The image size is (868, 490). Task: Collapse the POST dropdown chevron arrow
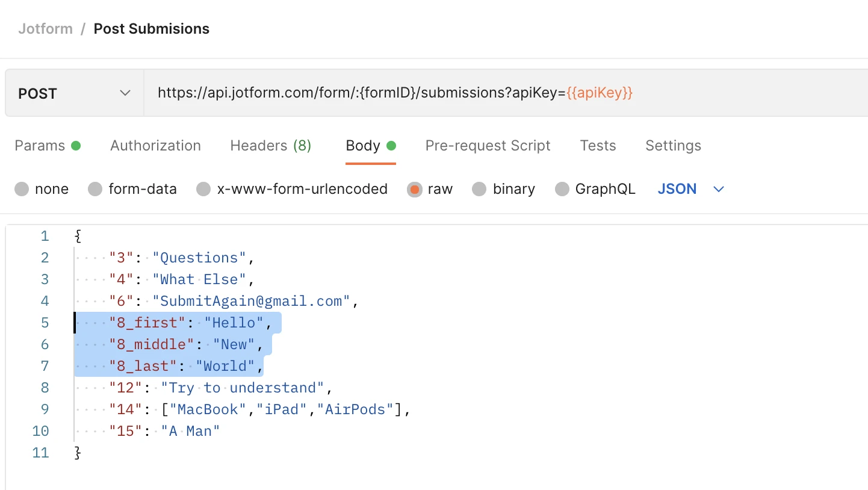[125, 93]
